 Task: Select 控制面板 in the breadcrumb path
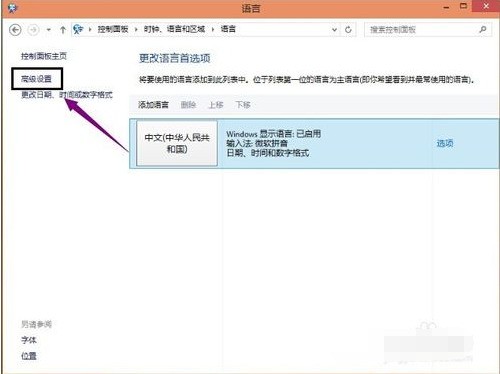(113, 29)
